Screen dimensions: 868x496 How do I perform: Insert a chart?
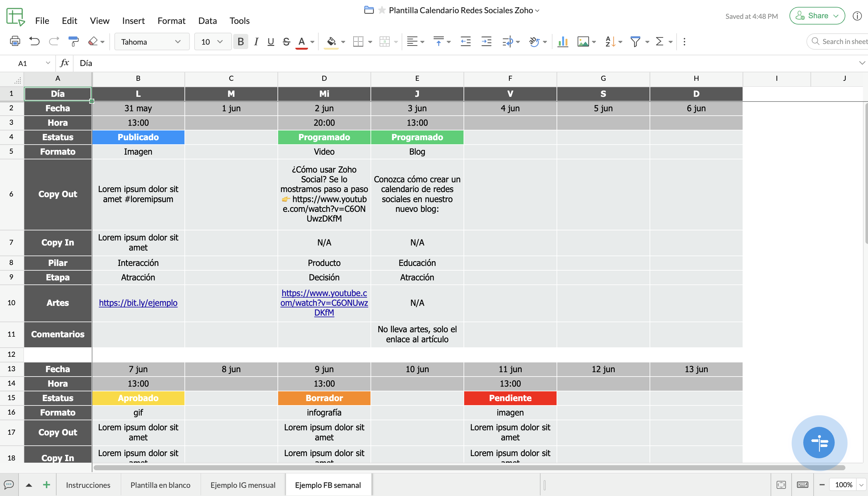tap(563, 41)
